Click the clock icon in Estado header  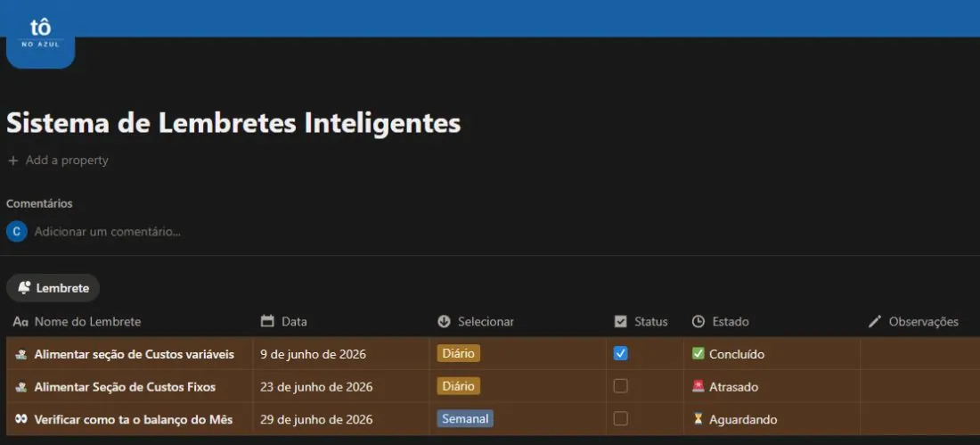click(x=698, y=322)
